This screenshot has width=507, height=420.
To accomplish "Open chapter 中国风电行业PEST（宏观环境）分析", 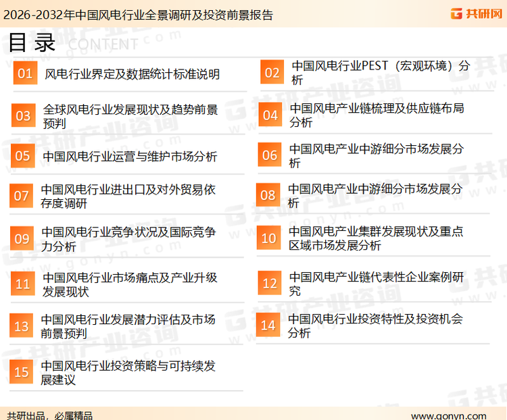I will [x=381, y=72].
